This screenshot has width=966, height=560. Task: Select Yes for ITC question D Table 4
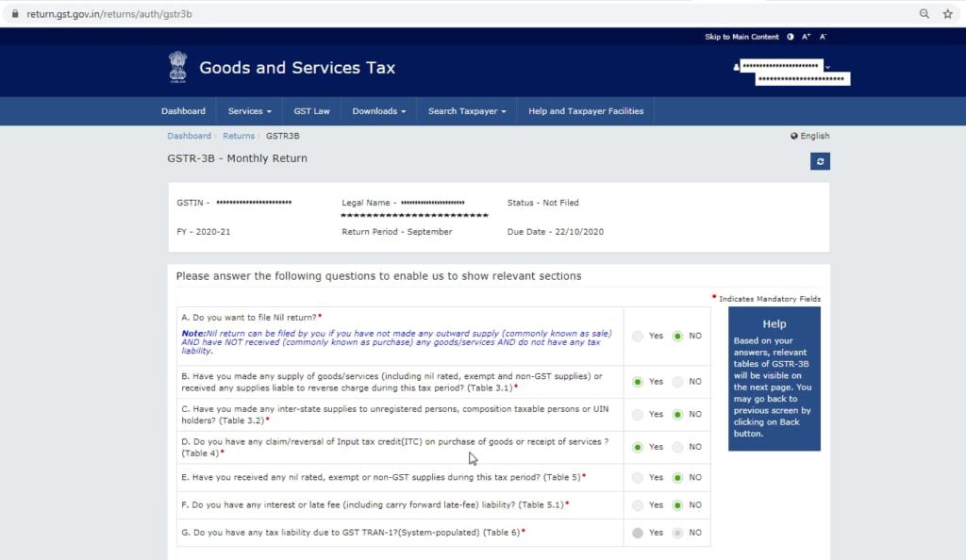coord(638,448)
